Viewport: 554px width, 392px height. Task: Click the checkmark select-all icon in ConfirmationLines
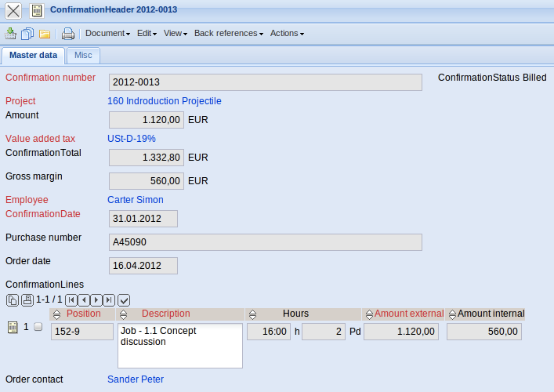pyautogui.click(x=124, y=300)
